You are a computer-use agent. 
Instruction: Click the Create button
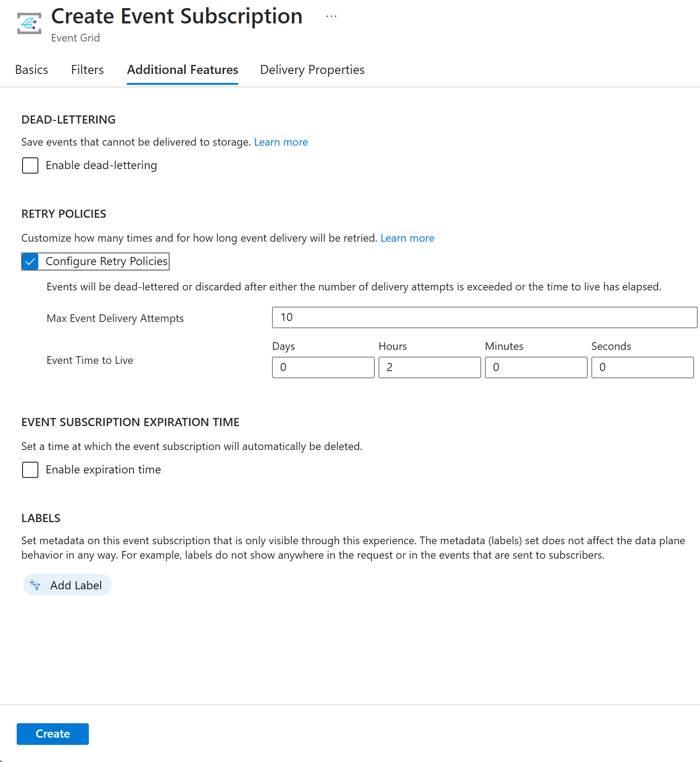(53, 734)
